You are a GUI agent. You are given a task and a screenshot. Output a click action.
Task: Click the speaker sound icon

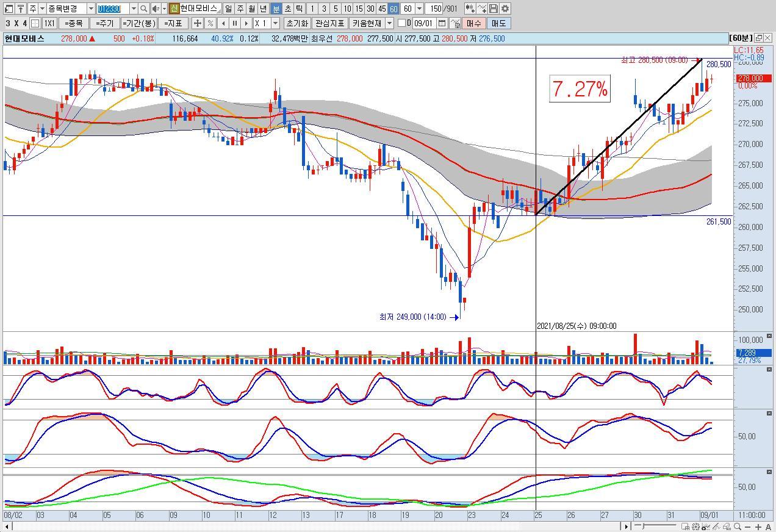156,9
